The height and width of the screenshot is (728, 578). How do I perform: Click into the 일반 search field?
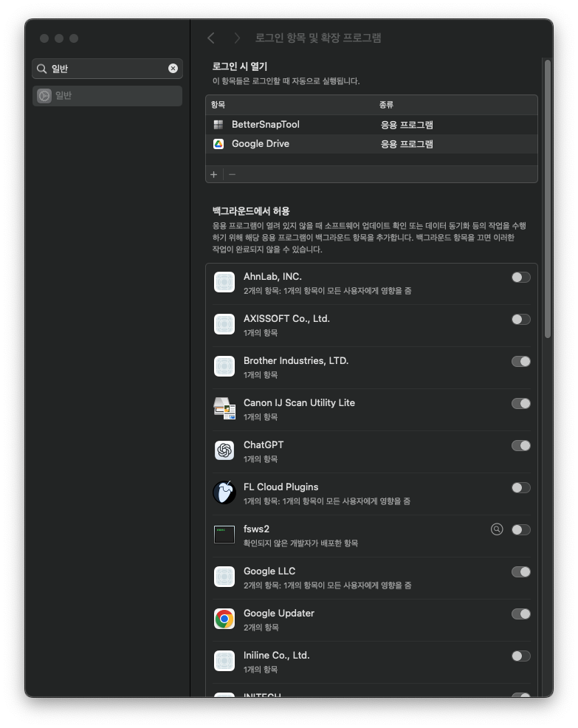[107, 69]
